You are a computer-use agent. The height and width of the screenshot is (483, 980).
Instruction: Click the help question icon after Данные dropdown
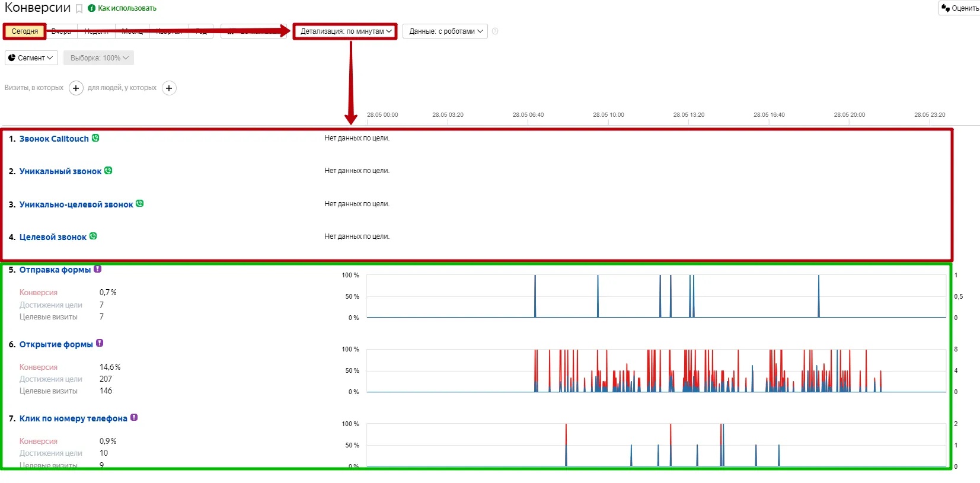[495, 31]
